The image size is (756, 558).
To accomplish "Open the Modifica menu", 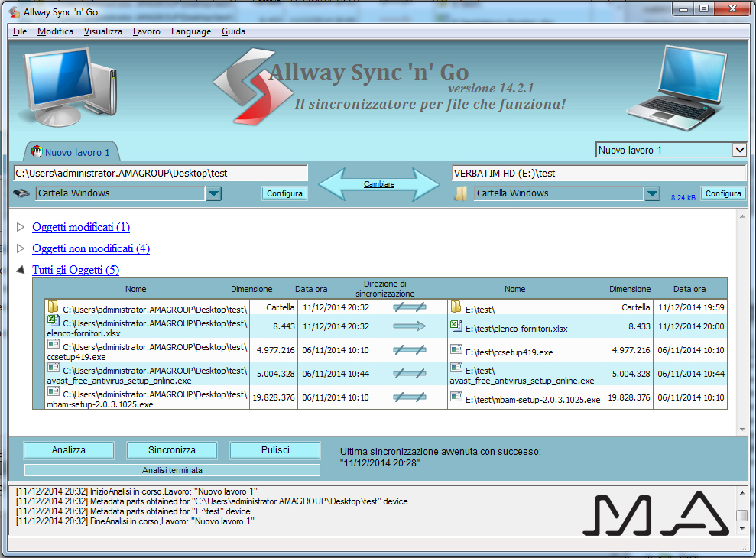I will pos(56,31).
